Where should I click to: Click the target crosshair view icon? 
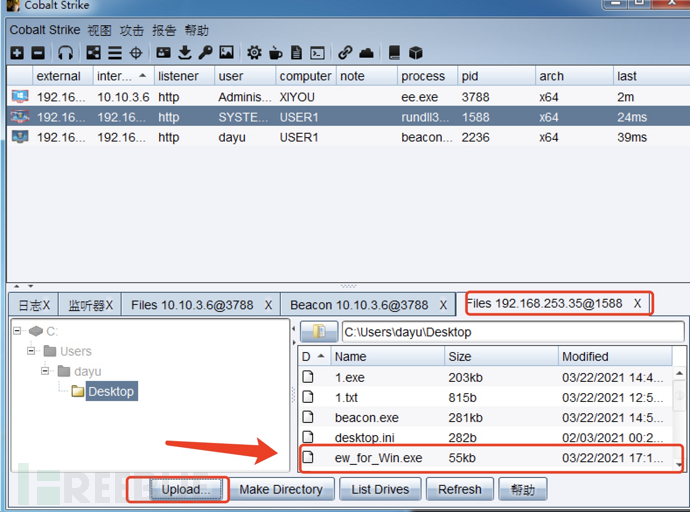[135, 53]
